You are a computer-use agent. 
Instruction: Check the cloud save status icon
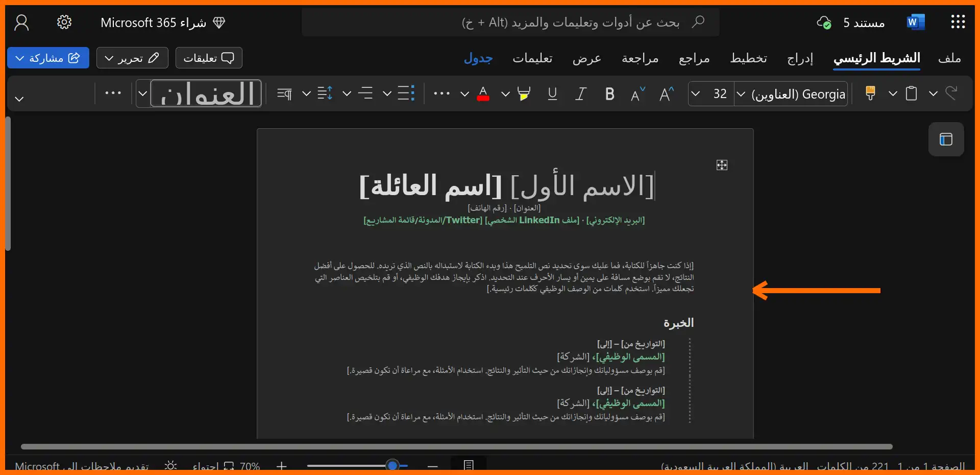pos(824,22)
